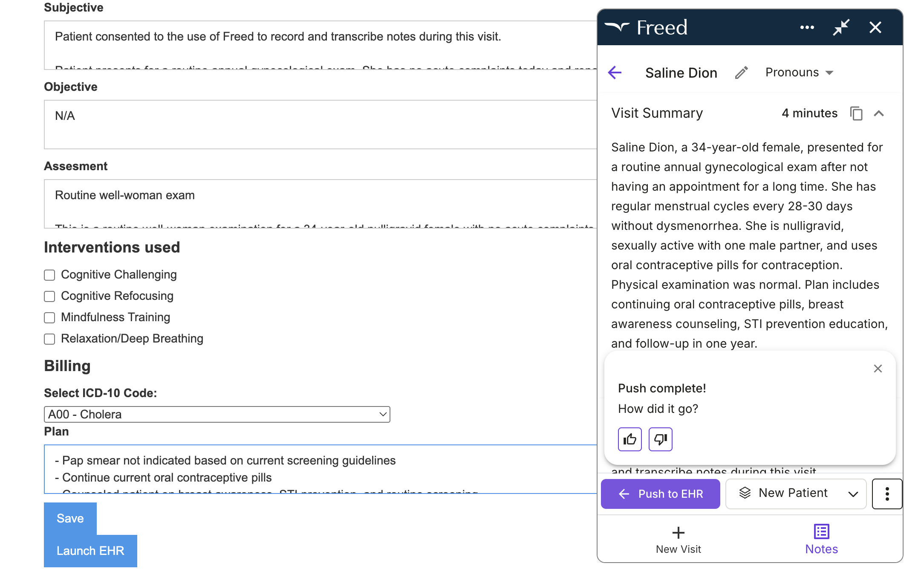Image resolution: width=924 pixels, height=569 pixels.
Task: Open the Freed options ellipsis menu
Action: [x=807, y=27]
